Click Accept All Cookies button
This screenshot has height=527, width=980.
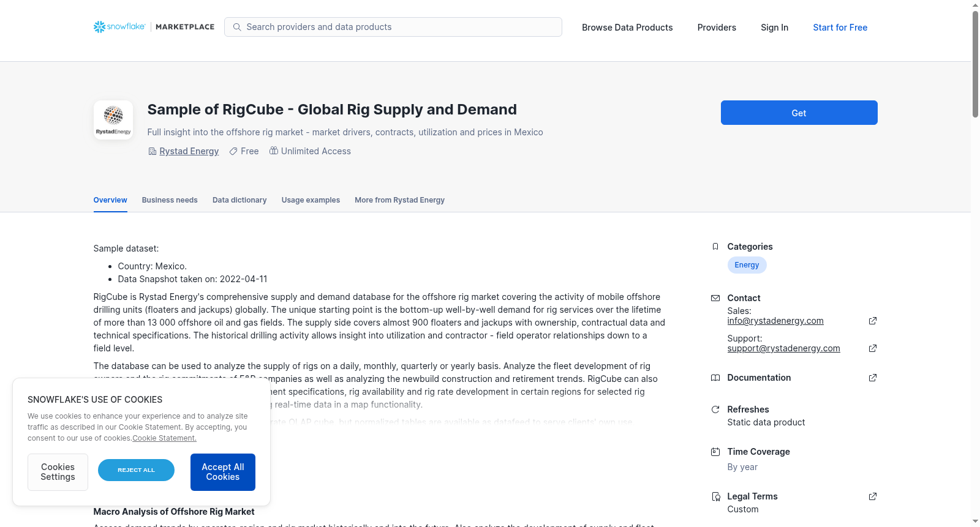(x=223, y=472)
